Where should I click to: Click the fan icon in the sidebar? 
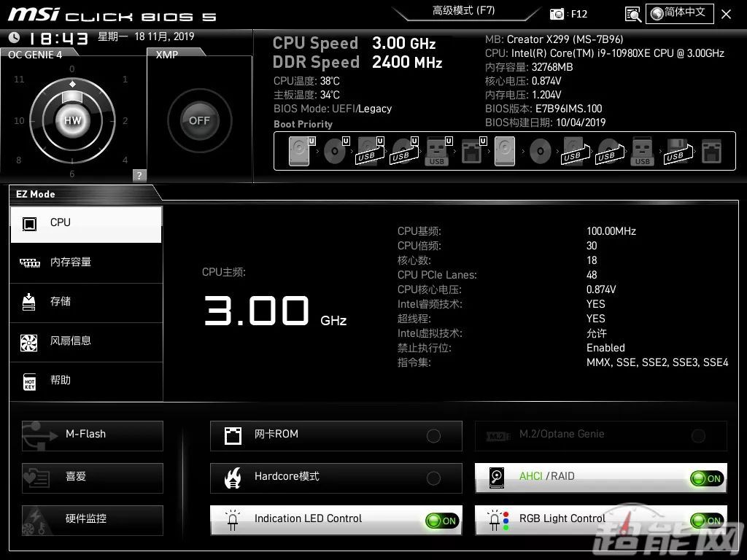point(29,342)
